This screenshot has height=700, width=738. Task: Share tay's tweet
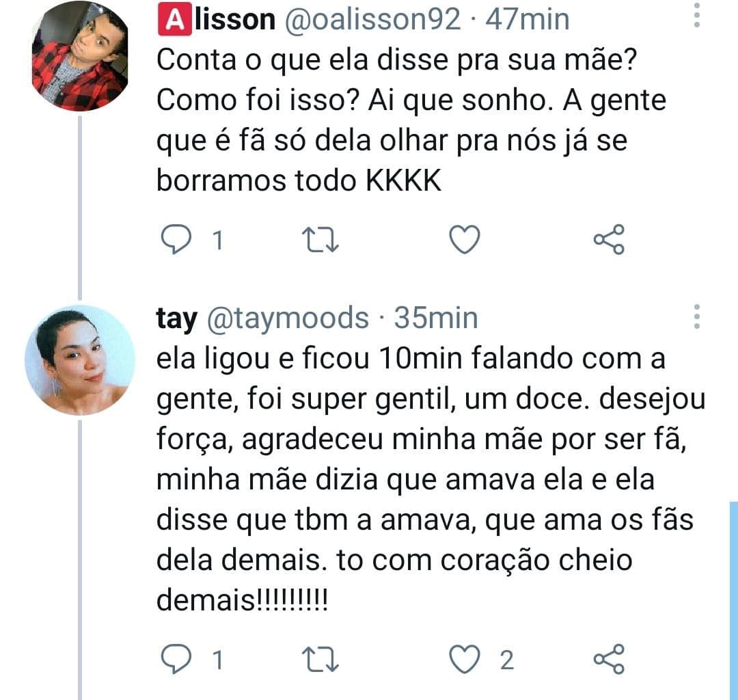pyautogui.click(x=608, y=660)
